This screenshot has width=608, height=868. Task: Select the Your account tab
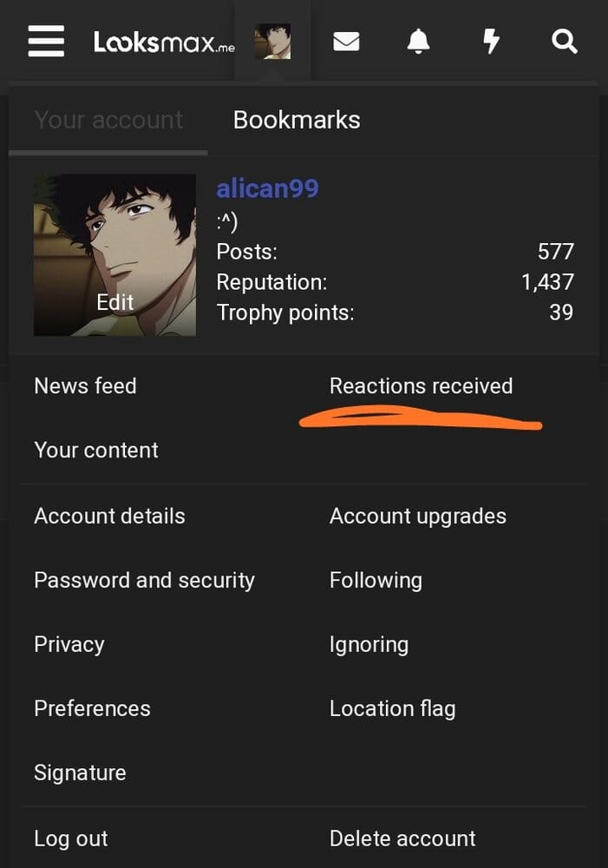coord(108,120)
